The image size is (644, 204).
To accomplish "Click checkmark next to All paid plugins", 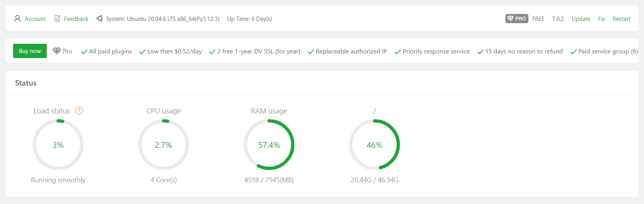I will [84, 52].
